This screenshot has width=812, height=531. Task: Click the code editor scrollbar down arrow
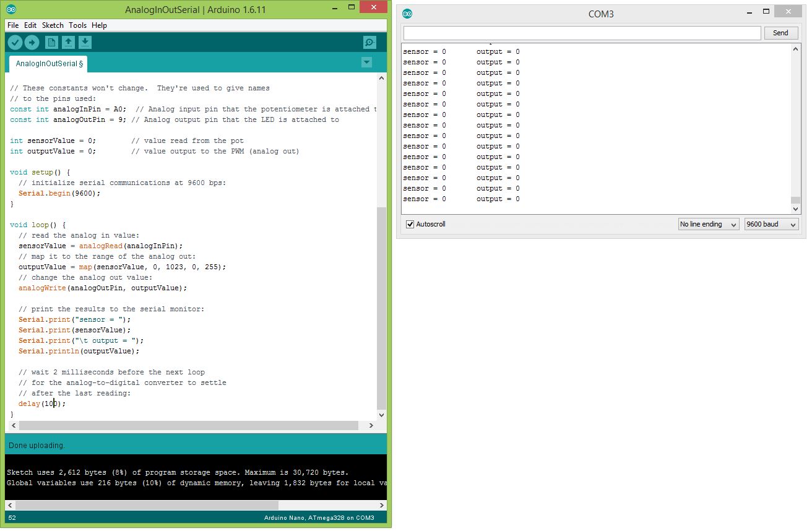tap(381, 415)
